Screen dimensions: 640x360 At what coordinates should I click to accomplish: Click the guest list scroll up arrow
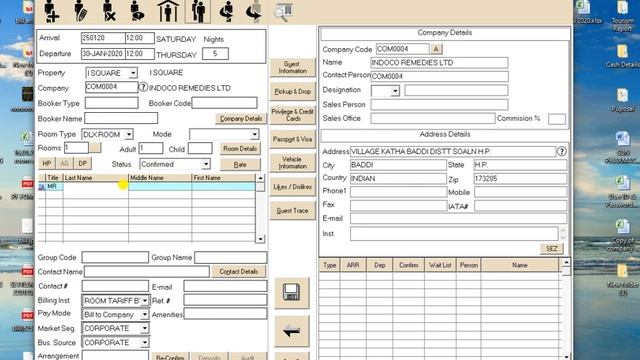point(260,178)
